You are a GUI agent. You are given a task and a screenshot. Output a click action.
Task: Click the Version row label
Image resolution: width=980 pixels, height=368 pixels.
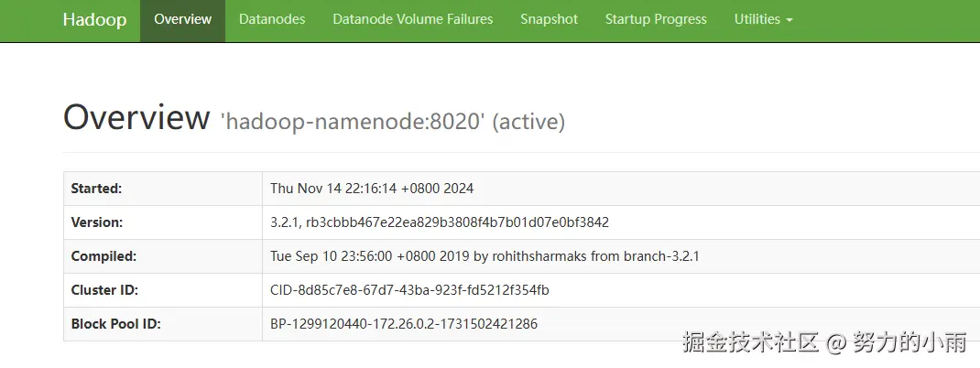tap(96, 222)
